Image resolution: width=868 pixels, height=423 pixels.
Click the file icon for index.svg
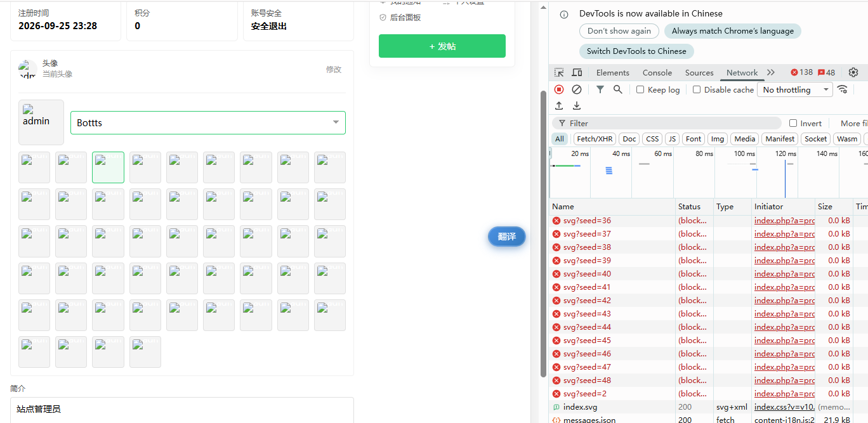coord(556,407)
